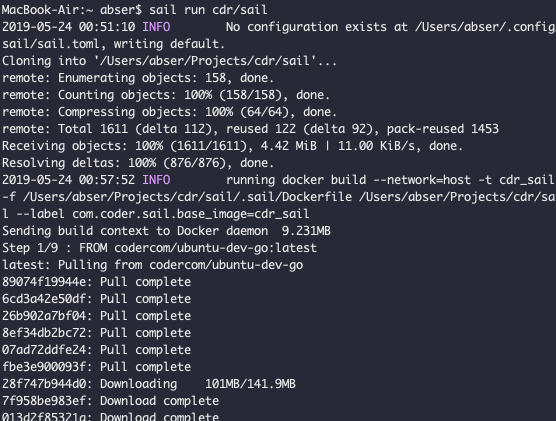Click the timestamp 2019-05-24 00:57:52
The height and width of the screenshot is (421, 556).
point(68,180)
